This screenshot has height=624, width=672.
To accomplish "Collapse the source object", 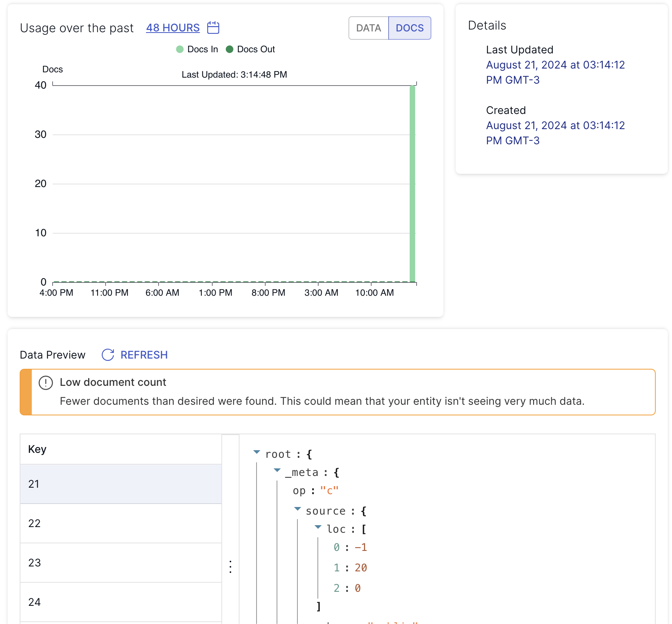I will coord(297,509).
